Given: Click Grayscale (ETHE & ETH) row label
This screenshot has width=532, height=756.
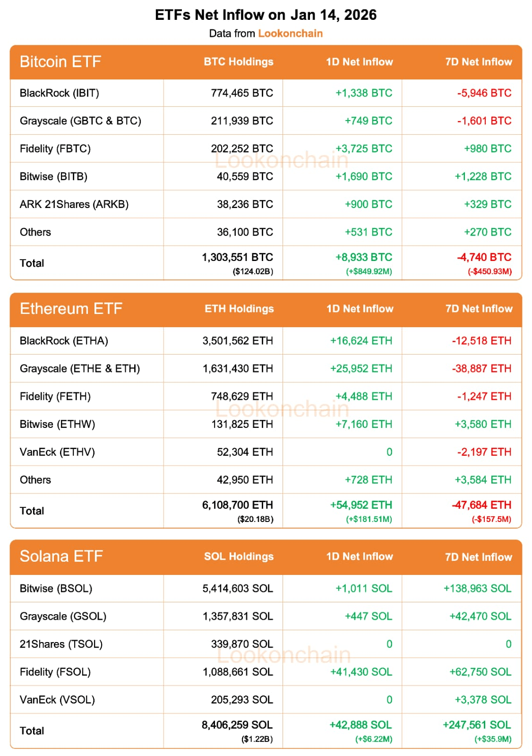Looking at the screenshot, I should [80, 369].
